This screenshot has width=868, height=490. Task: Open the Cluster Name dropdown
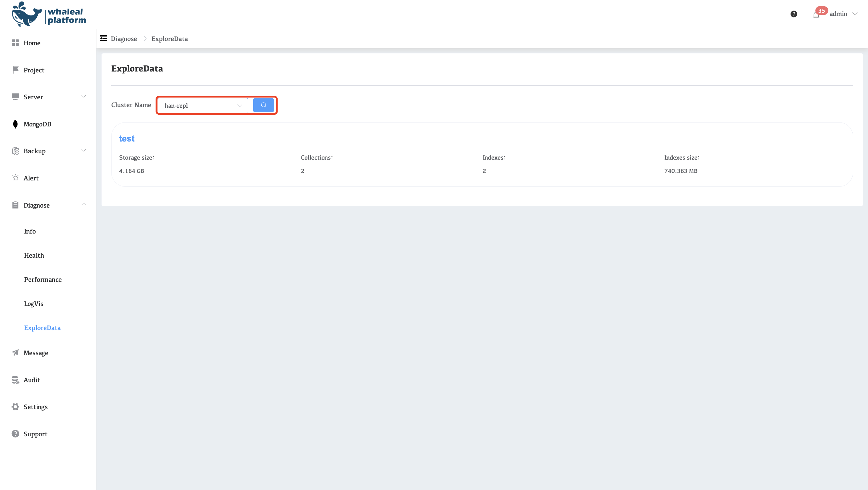click(x=203, y=106)
